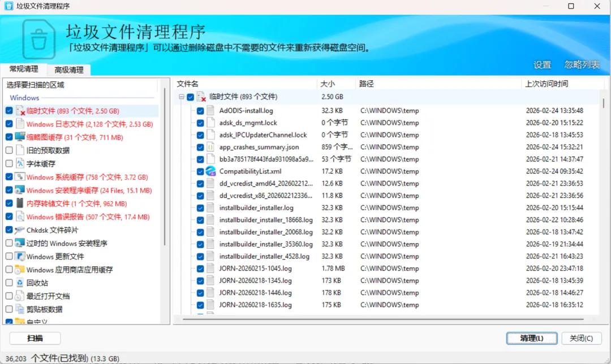Screen dimensions: 611x364
Task: Click the 内存转储文件 chip icon
Action: 20,203
